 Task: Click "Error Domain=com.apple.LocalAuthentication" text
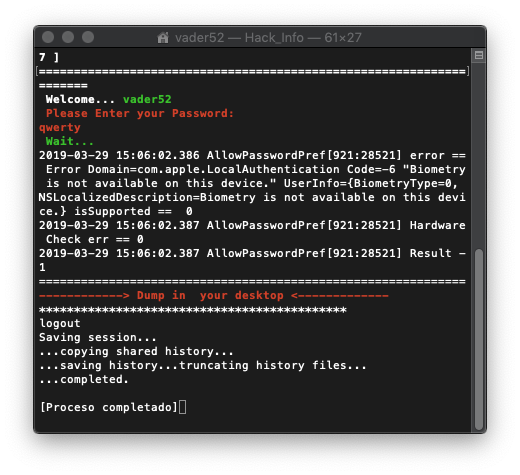(x=193, y=169)
